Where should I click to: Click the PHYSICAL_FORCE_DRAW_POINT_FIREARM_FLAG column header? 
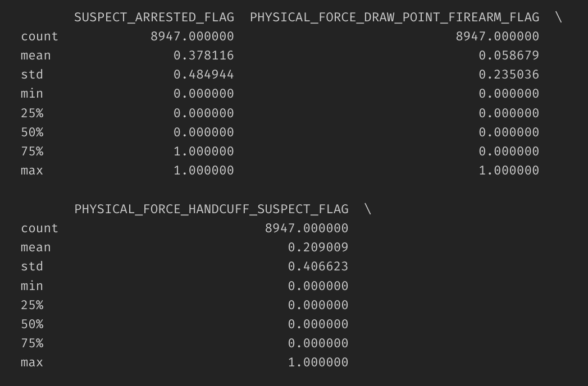(x=394, y=17)
